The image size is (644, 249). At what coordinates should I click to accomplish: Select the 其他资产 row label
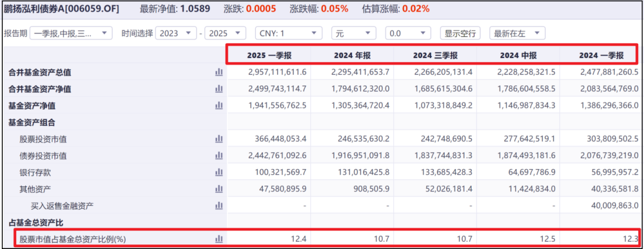pos(35,189)
